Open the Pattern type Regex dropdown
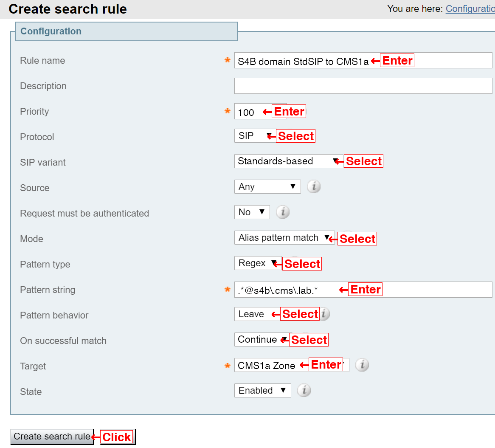 pyautogui.click(x=258, y=263)
